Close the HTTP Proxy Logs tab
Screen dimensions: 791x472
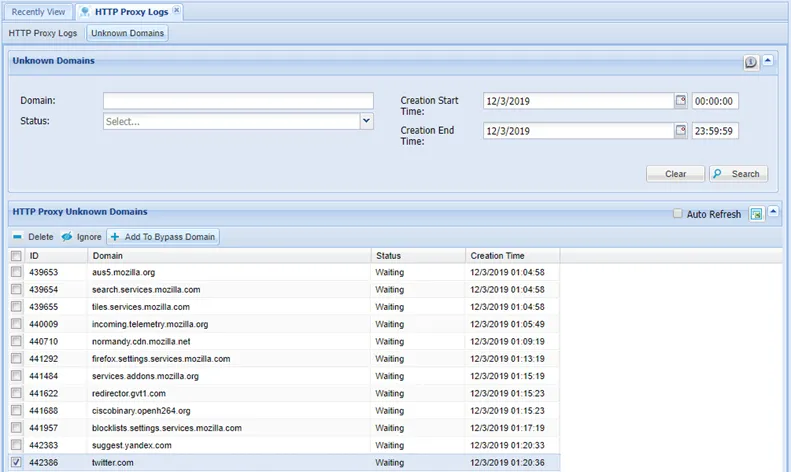[176, 10]
